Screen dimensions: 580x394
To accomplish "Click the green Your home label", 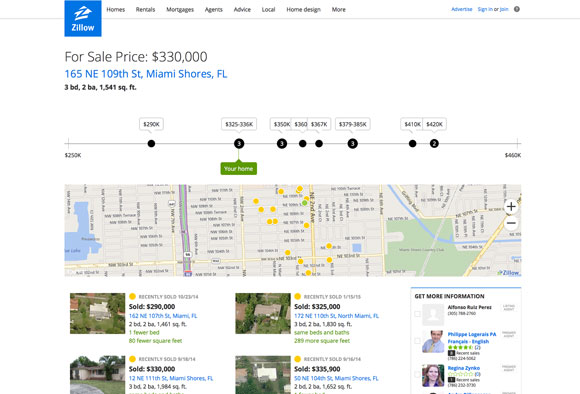I will pyautogui.click(x=239, y=169).
